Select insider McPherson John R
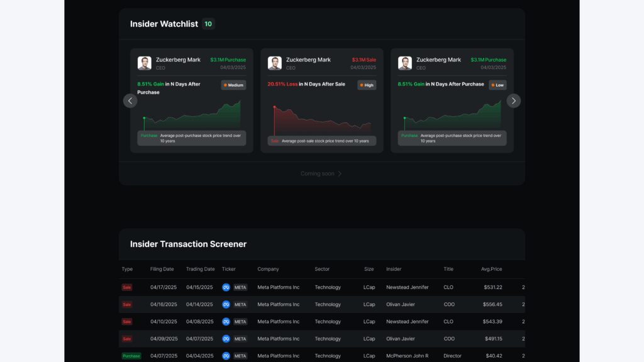Screen dimensions: 644x362 click(408, 356)
